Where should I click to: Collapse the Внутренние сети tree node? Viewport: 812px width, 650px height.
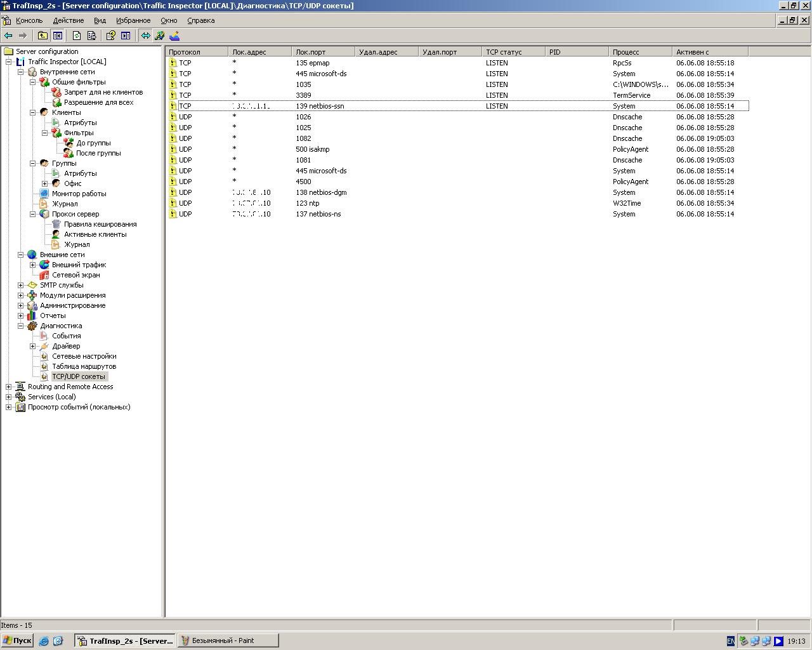[x=21, y=72]
